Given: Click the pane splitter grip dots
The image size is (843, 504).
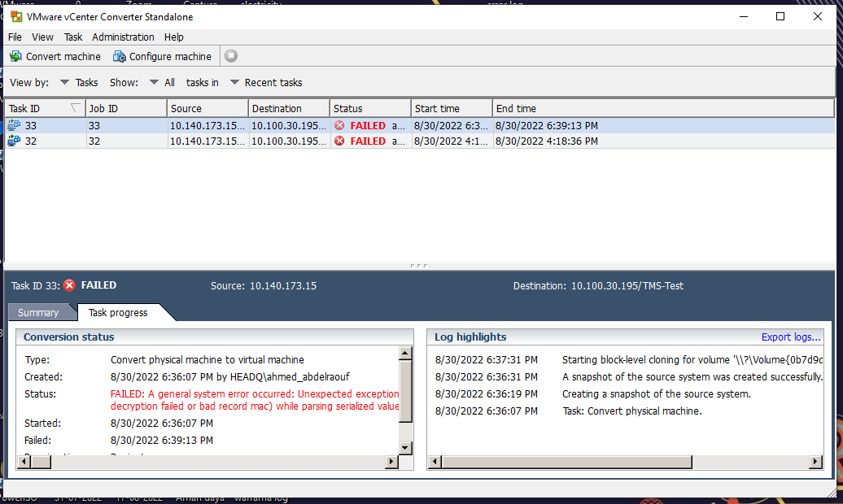Looking at the screenshot, I should [419, 266].
